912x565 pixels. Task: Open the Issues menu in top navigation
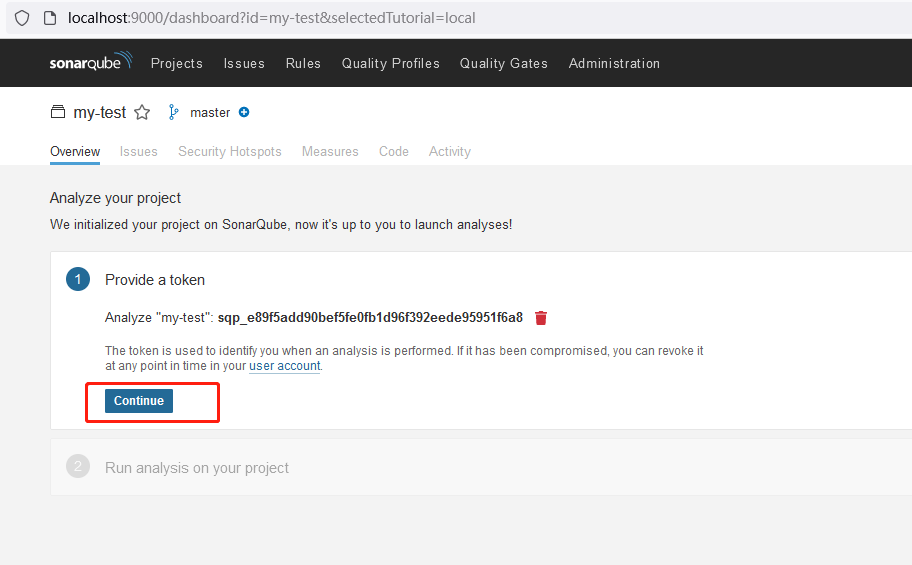pyautogui.click(x=244, y=63)
